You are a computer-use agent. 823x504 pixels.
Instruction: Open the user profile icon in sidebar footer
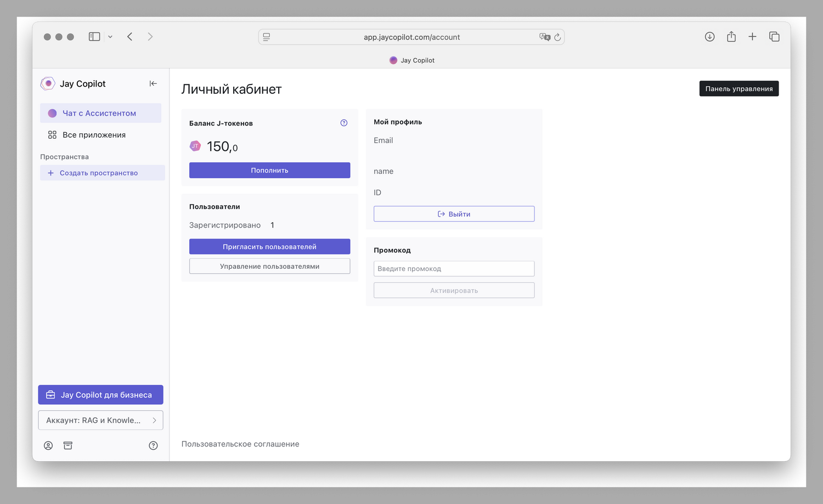[x=48, y=445]
